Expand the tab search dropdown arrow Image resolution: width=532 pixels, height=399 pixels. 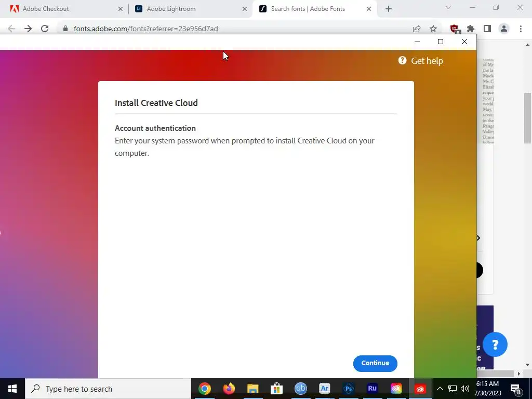click(448, 7)
